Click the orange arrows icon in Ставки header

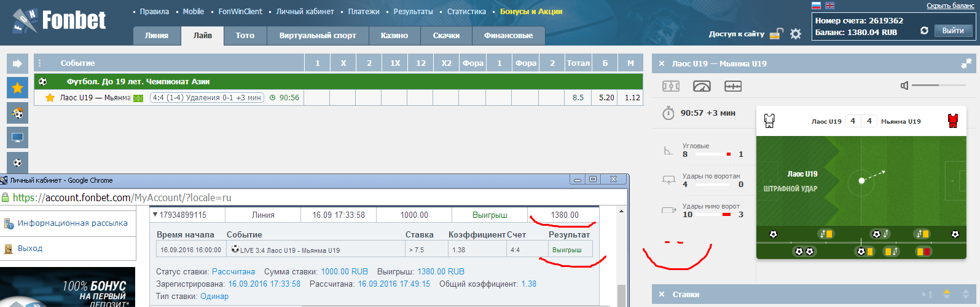947,295
